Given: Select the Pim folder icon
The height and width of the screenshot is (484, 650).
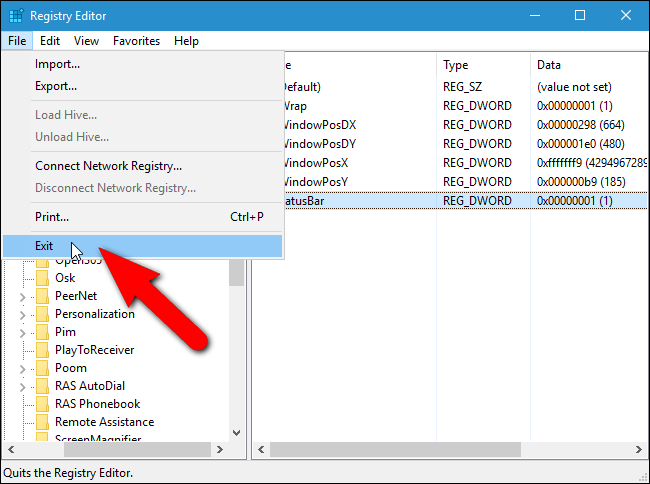Looking at the screenshot, I should [42, 332].
